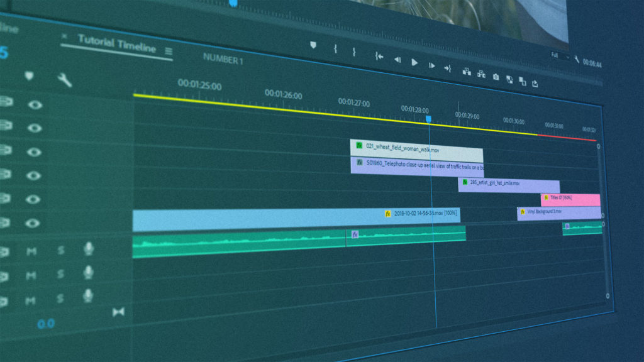
Task: Click the Add Marker icon in the monitor
Action: (313, 45)
